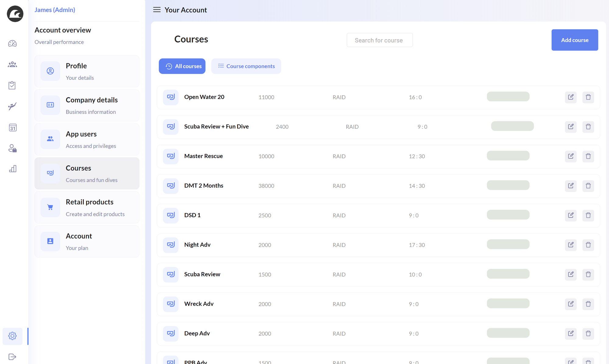Click the Search for course field
Screen dimensions: 609x364
[379, 40]
